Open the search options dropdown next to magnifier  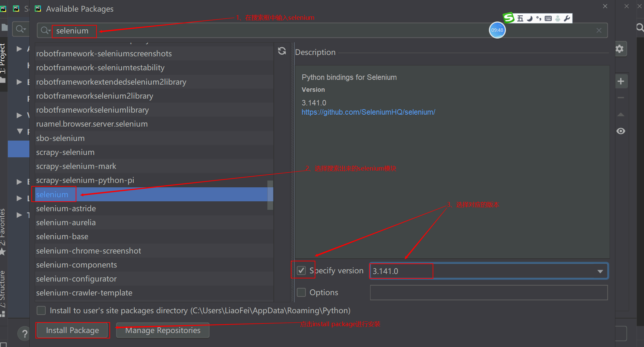(x=49, y=31)
